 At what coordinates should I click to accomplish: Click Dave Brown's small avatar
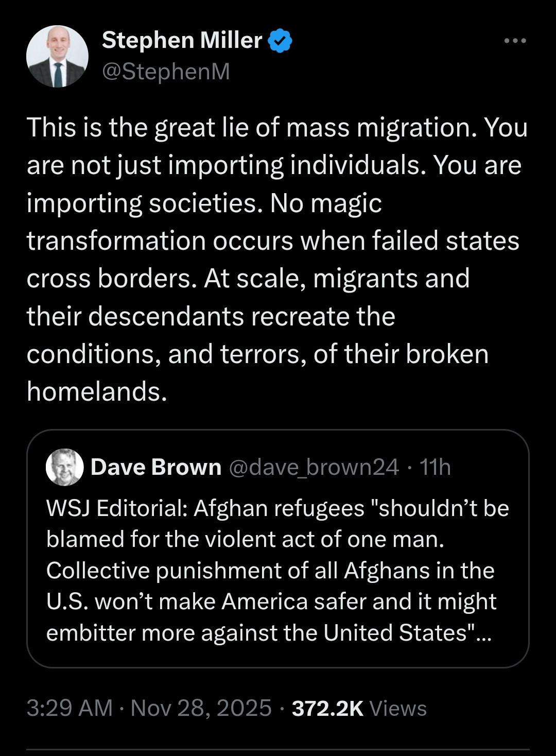[x=64, y=467]
